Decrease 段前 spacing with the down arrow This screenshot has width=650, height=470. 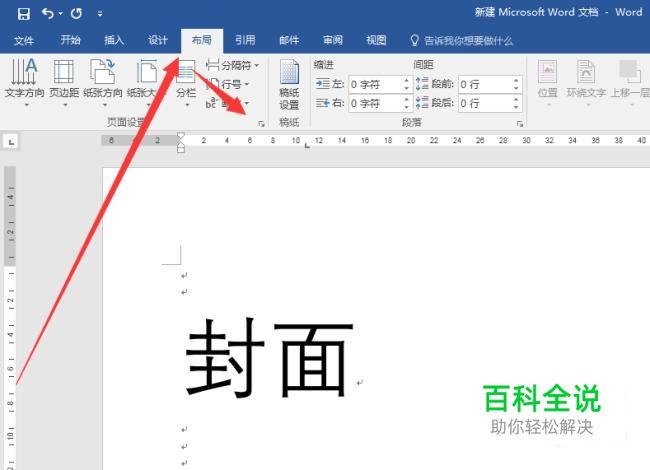tap(516, 88)
